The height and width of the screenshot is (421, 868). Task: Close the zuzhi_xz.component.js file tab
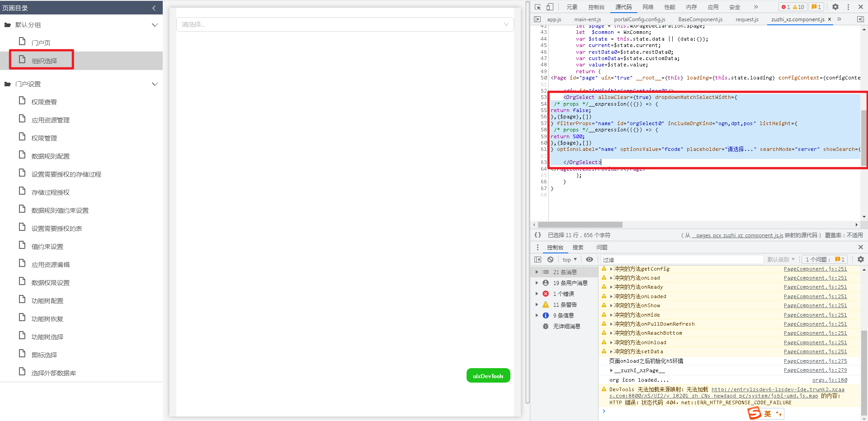(830, 19)
